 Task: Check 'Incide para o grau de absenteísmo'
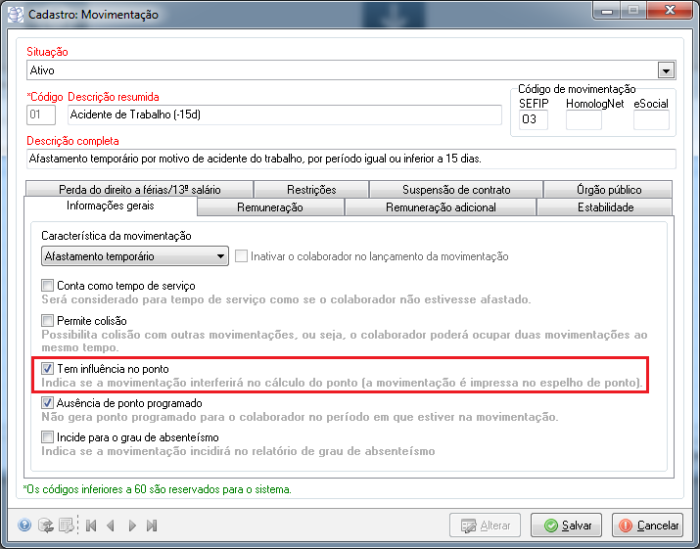coord(48,437)
